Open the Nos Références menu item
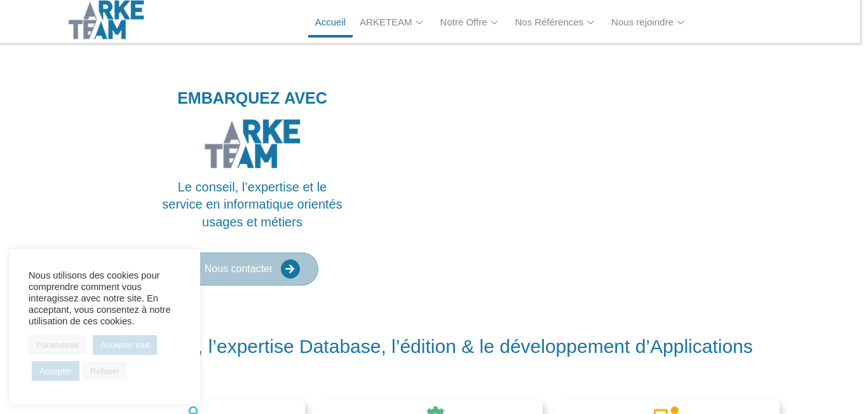This screenshot has height=414, width=868. pos(549,22)
